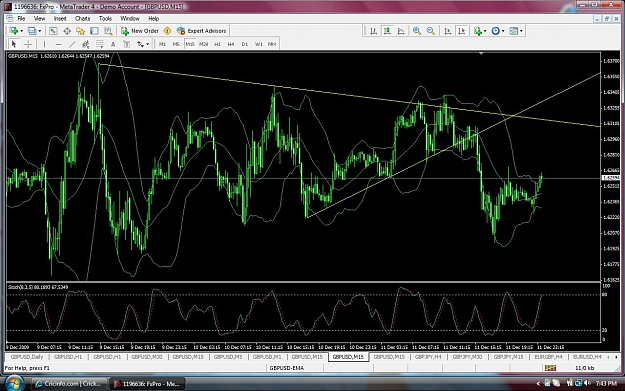
Task: Open the Windows Start button
Action: 14,383
